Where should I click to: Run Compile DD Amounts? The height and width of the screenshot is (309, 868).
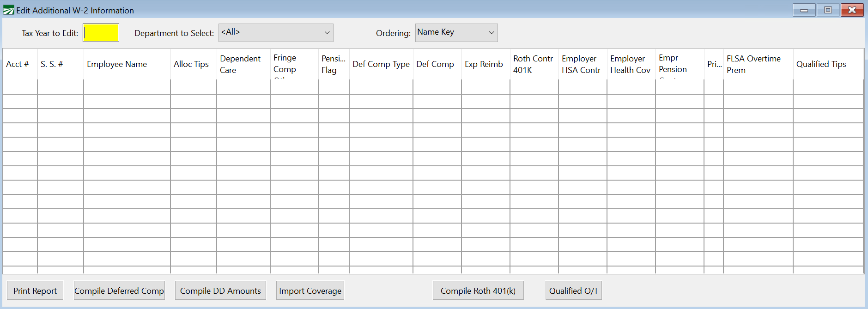220,291
